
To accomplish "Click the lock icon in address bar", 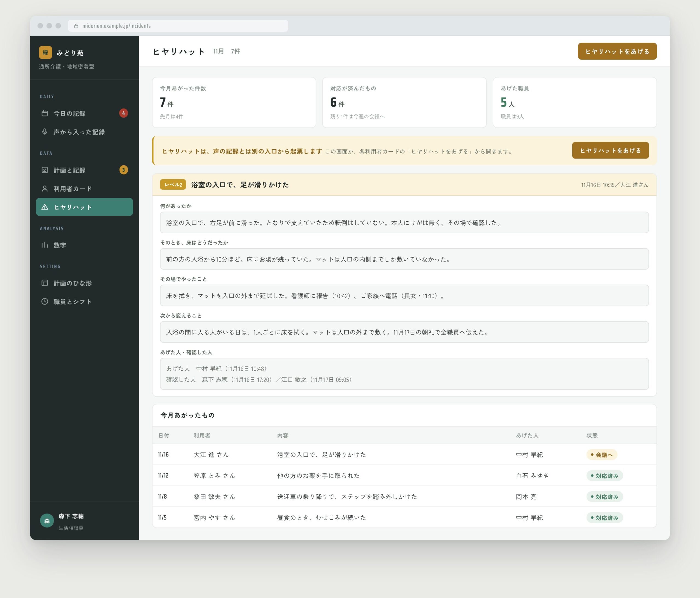I will click(x=76, y=26).
